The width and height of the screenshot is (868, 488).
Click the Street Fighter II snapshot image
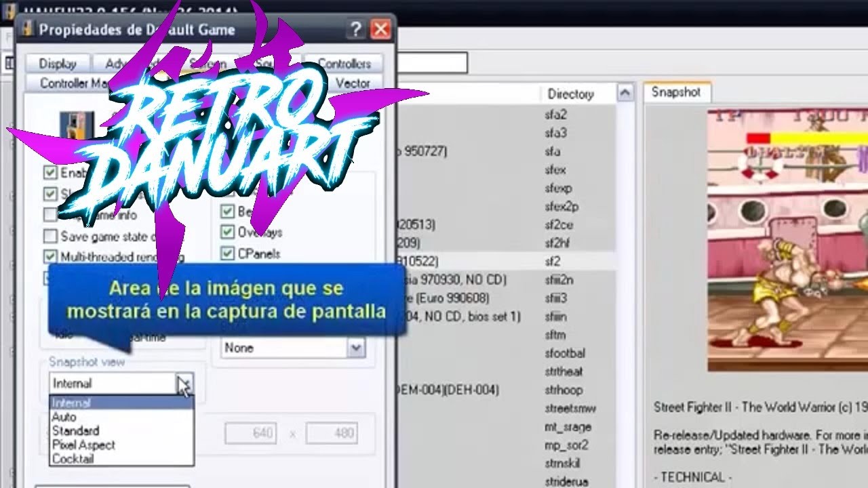point(788,240)
